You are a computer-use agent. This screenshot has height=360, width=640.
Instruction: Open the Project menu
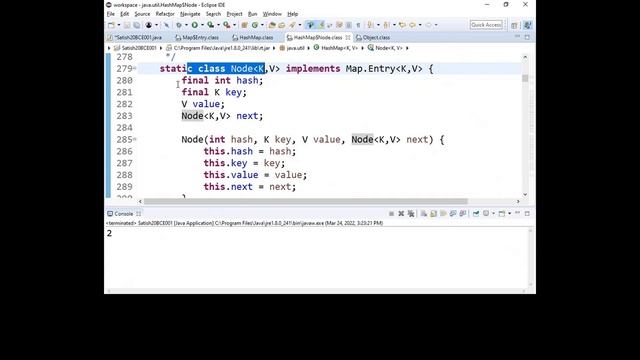click(234, 14)
